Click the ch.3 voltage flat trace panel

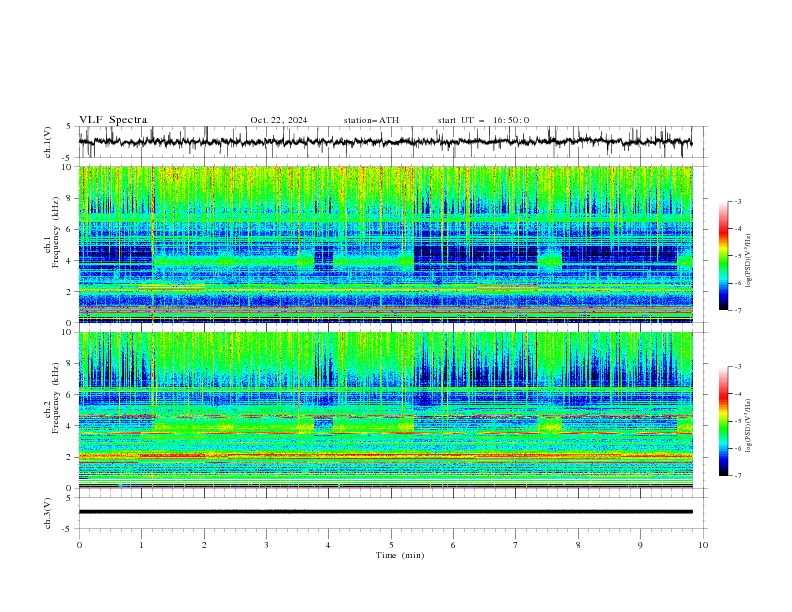point(392,513)
